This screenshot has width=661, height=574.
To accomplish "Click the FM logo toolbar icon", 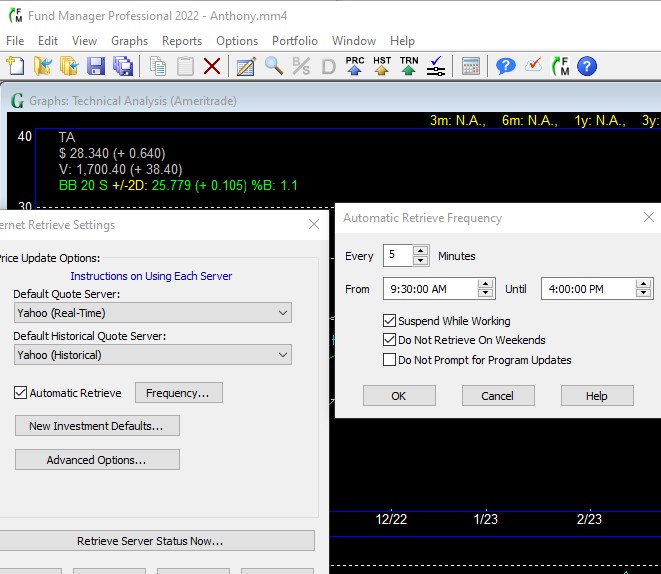I will (x=561, y=66).
